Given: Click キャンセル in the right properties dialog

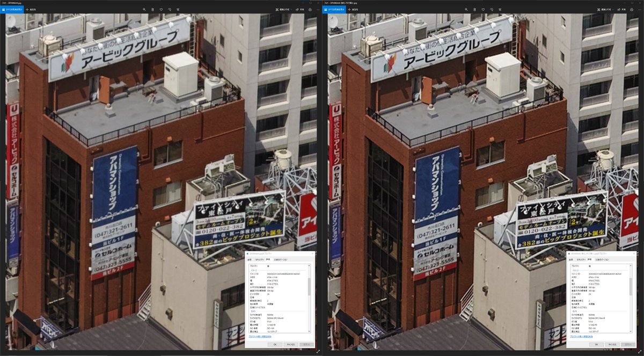Looking at the screenshot, I should click(x=612, y=344).
